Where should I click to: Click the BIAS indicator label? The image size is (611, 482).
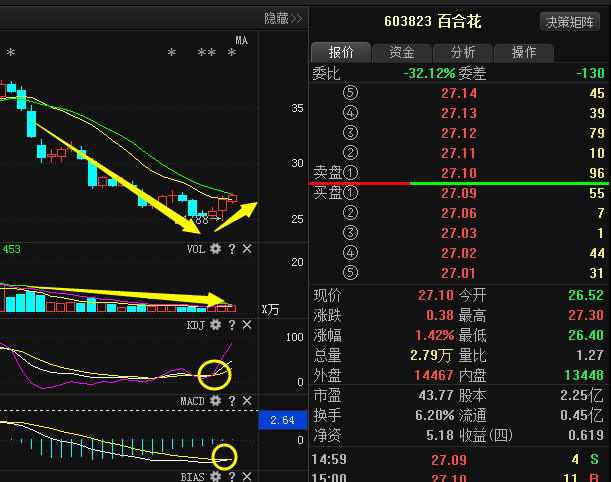click(x=192, y=477)
